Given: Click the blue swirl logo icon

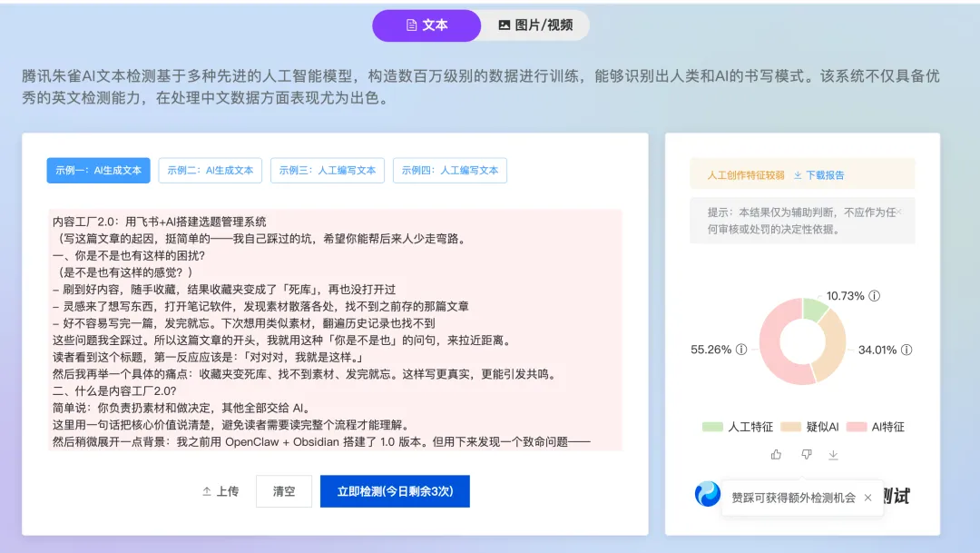Looking at the screenshot, I should point(708,494).
